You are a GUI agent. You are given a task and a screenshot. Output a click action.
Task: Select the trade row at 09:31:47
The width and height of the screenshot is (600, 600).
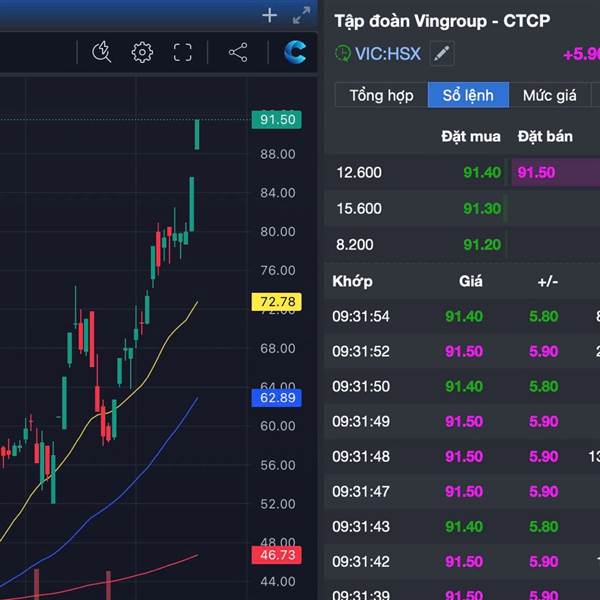tap(462, 491)
